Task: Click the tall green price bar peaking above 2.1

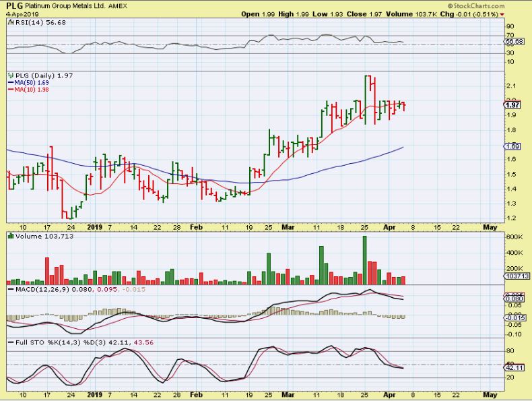Action: point(366,100)
